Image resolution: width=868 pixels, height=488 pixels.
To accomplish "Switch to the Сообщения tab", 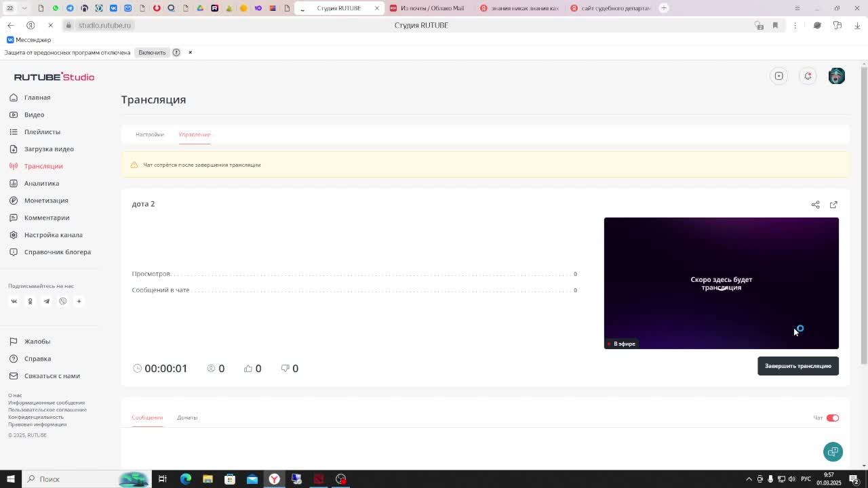I will pyautogui.click(x=147, y=418).
